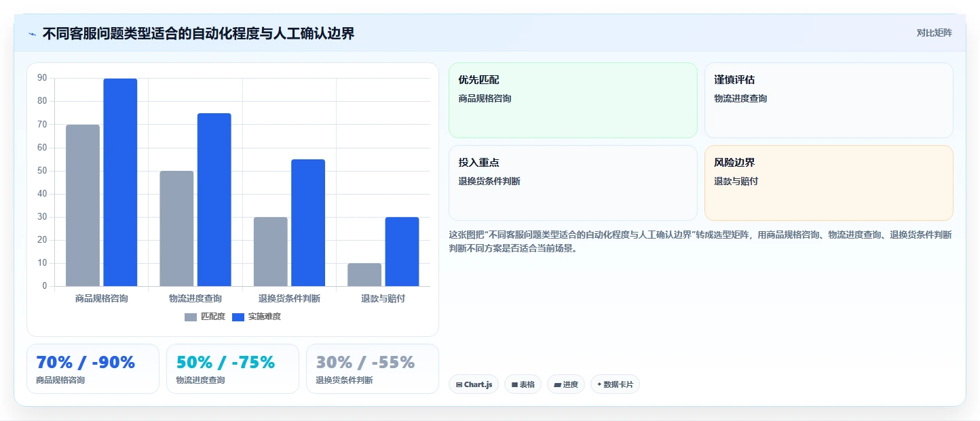Screen dimensions: 980x421
Task: Click the blue 实施难度 bar for 退款与赔付
Action: (x=402, y=252)
